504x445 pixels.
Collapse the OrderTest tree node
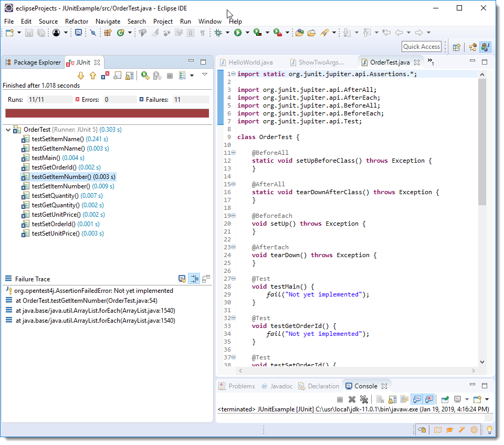tap(8, 130)
